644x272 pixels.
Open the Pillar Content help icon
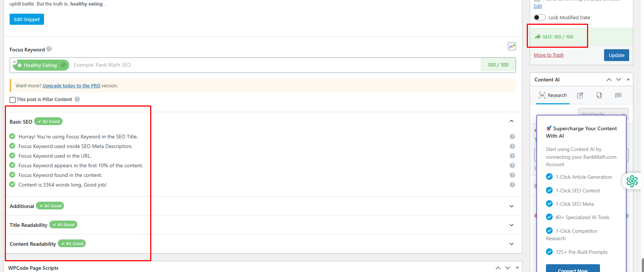point(77,99)
